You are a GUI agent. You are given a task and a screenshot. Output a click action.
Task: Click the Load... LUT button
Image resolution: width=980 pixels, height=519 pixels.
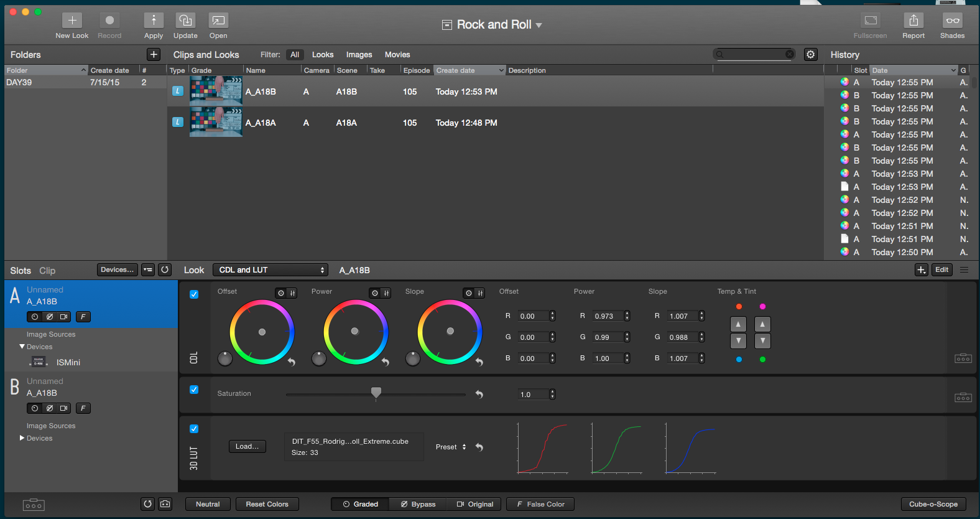click(247, 446)
